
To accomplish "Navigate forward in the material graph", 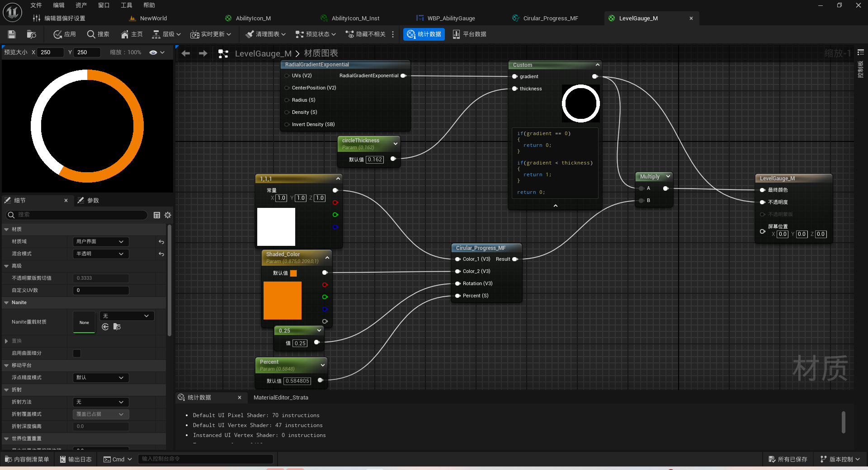I will [x=203, y=53].
